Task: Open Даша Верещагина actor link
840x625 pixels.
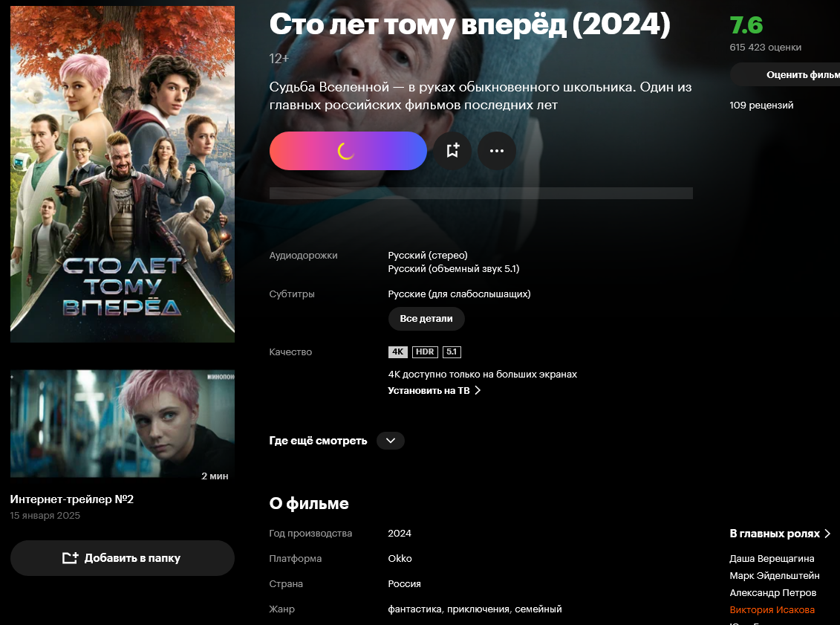Action: 772,559
